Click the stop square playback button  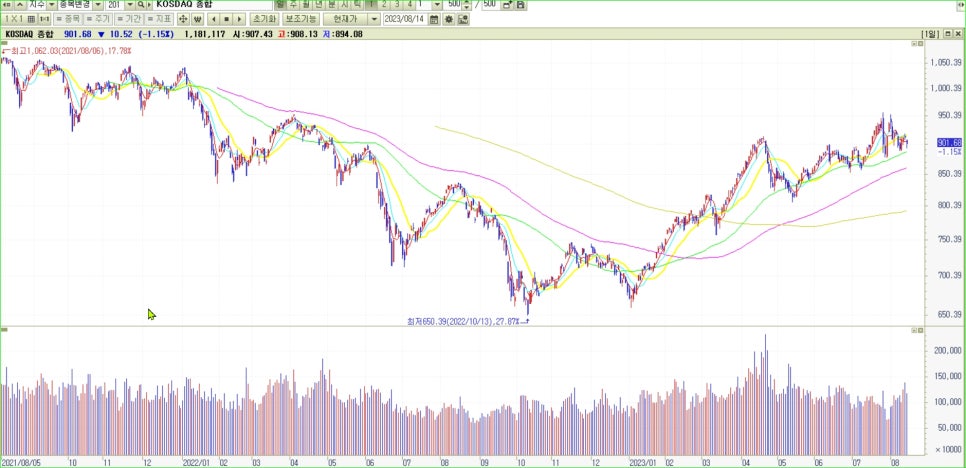(227, 19)
